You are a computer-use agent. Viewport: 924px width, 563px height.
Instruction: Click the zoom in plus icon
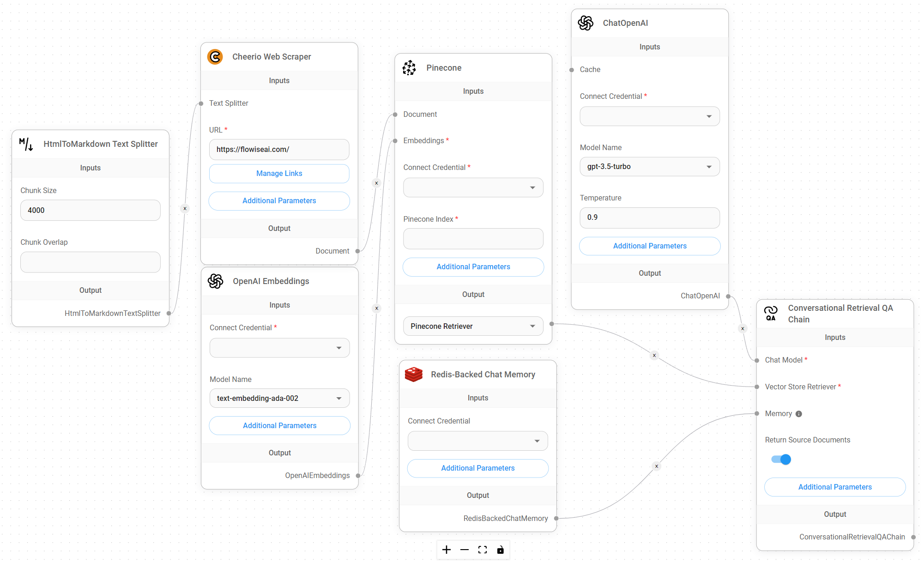[446, 550]
